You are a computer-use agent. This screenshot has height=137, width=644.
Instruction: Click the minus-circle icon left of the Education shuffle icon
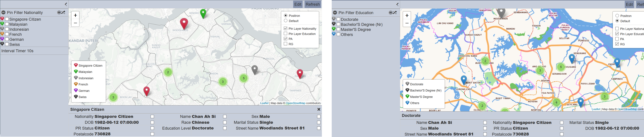[x=391, y=13]
